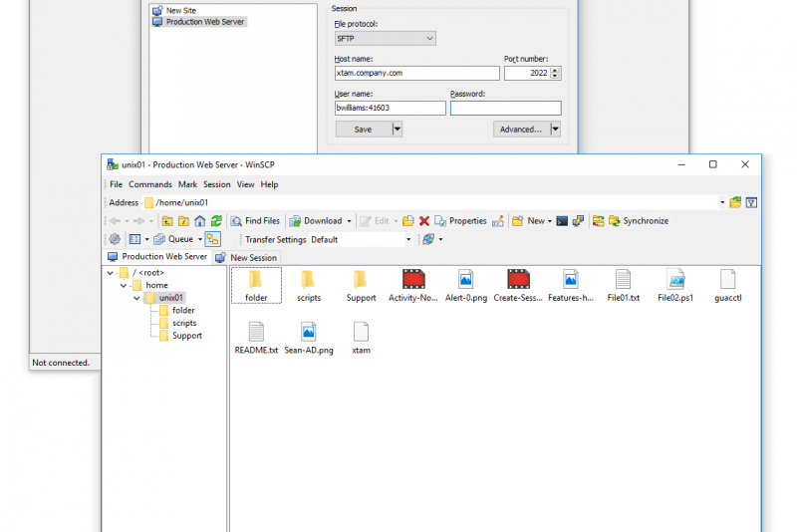Open the preferences gear icon

tap(114, 239)
